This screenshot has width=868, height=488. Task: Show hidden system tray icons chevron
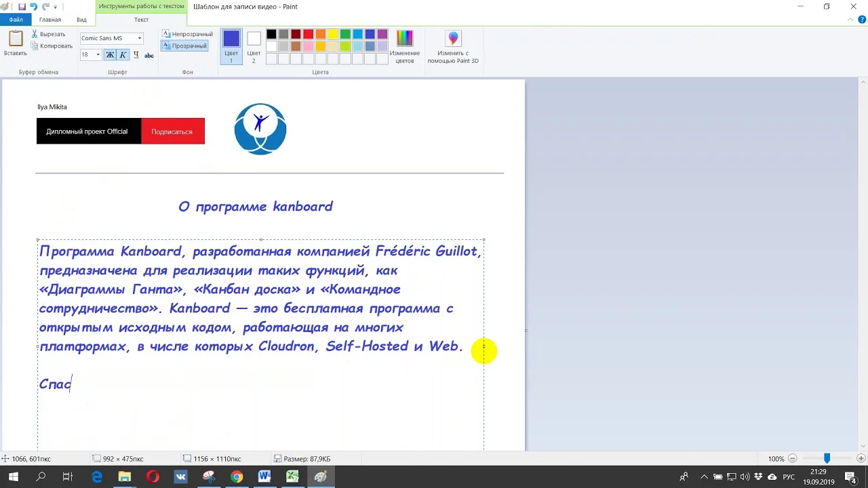[705, 477]
